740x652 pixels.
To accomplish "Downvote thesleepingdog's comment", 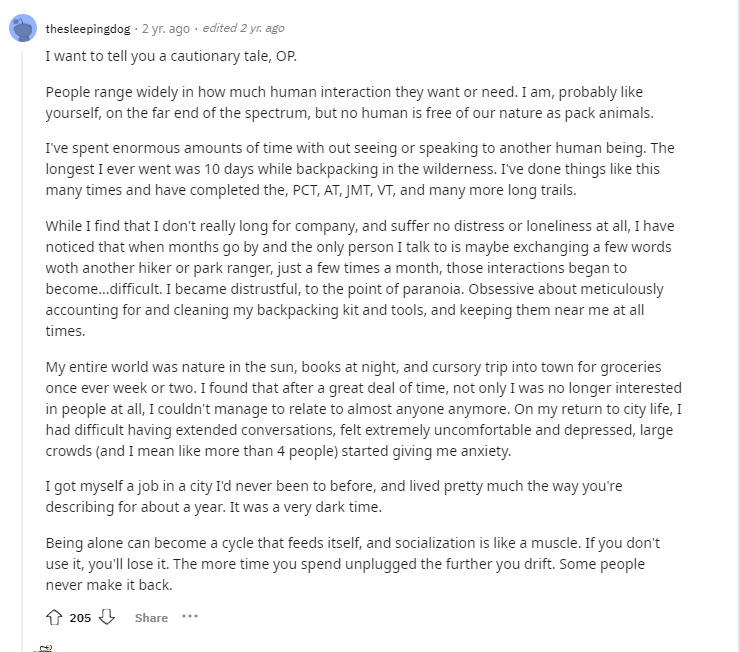I will coord(107,617).
